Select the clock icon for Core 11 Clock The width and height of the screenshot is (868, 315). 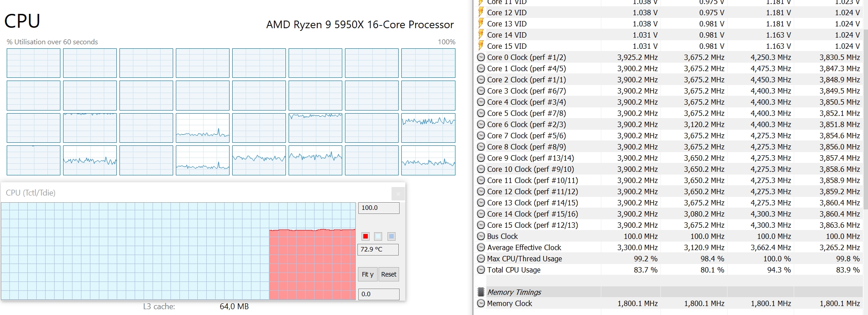click(481, 180)
